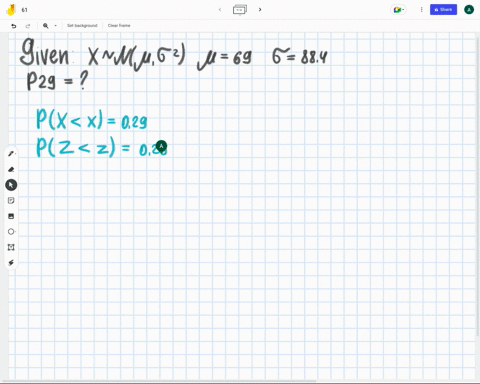Go to the previous frame
Viewport: 480px width, 384px height.
[x=220, y=10]
